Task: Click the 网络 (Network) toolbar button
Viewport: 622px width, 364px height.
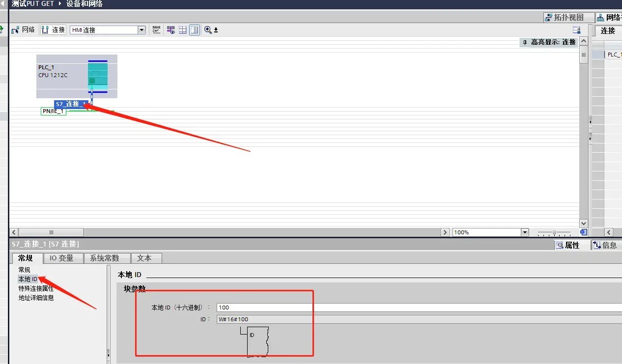Action: pos(23,30)
